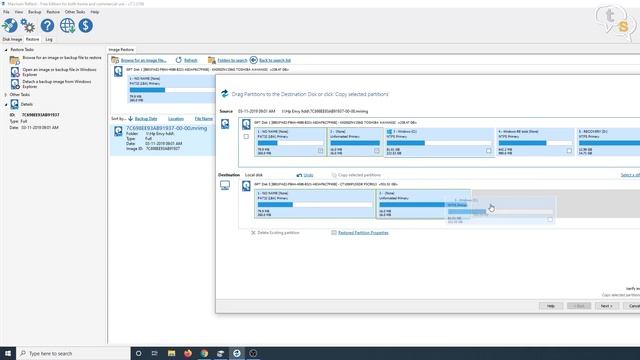Click the circular Refresh arrow icon

(178, 60)
